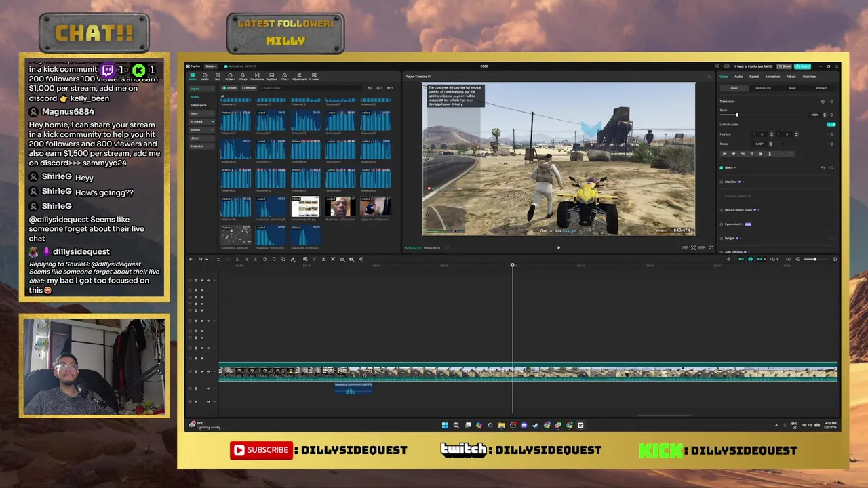Expand the Library sidebar section
The height and width of the screenshot is (488, 868).
[x=201, y=138]
